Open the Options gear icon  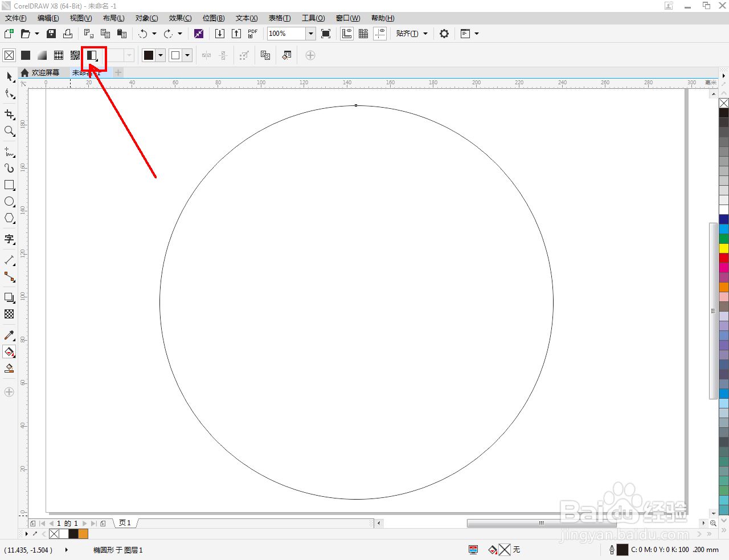pyautogui.click(x=444, y=34)
